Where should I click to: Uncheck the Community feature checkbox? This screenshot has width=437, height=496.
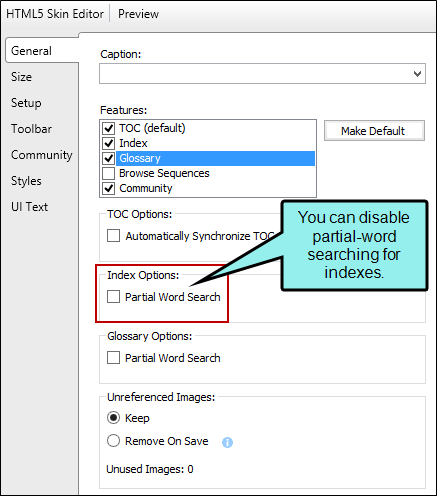[108, 188]
